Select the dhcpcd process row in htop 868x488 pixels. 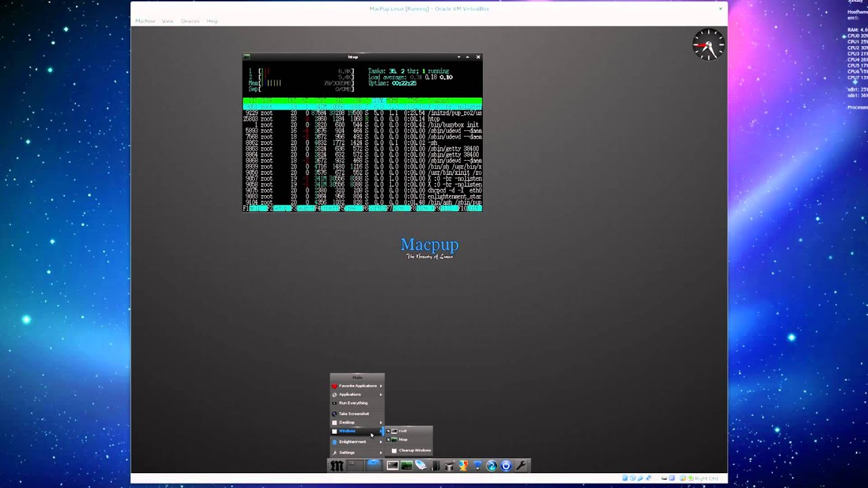[362, 190]
